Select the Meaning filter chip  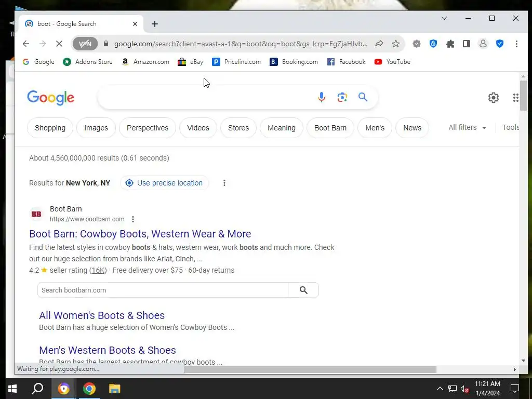coord(282,128)
